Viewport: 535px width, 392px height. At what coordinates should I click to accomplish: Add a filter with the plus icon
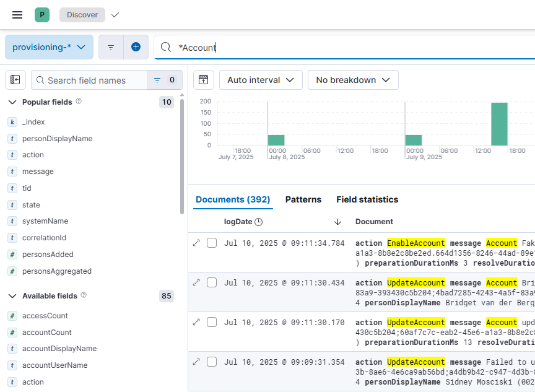pos(136,47)
